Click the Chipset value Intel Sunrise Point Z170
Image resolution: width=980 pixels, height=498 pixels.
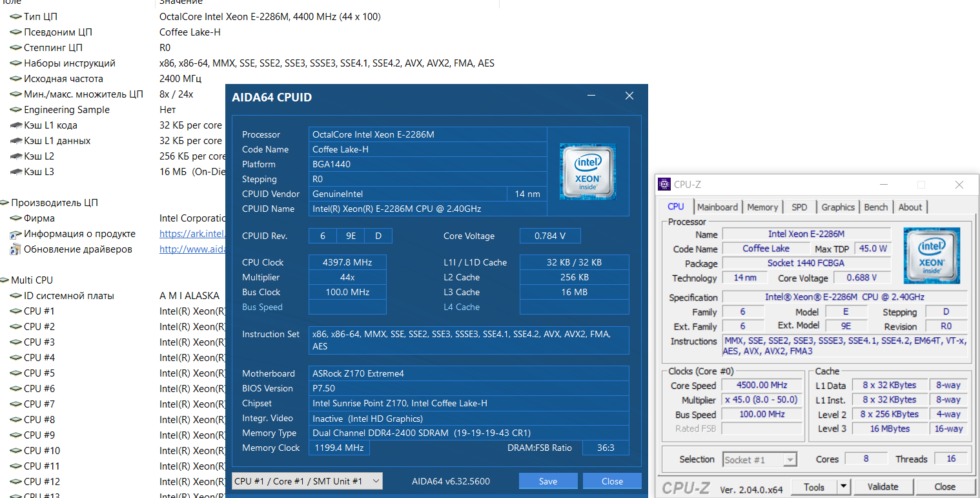click(469, 403)
